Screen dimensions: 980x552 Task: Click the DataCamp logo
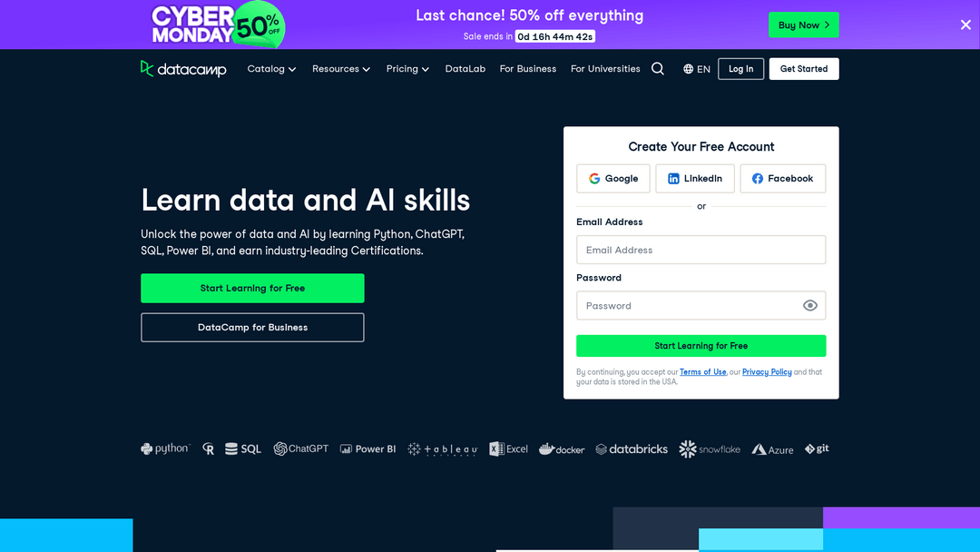click(183, 69)
